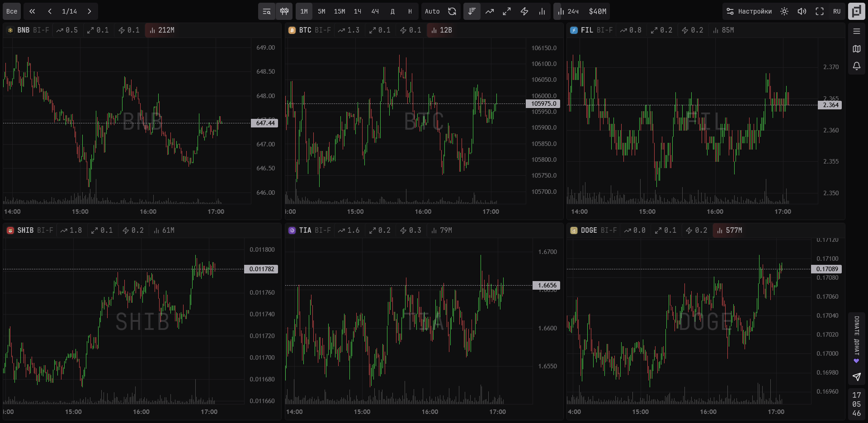This screenshot has width=868, height=423.
Task: Expand the sidebar hamburger menu
Action: pos(856,31)
